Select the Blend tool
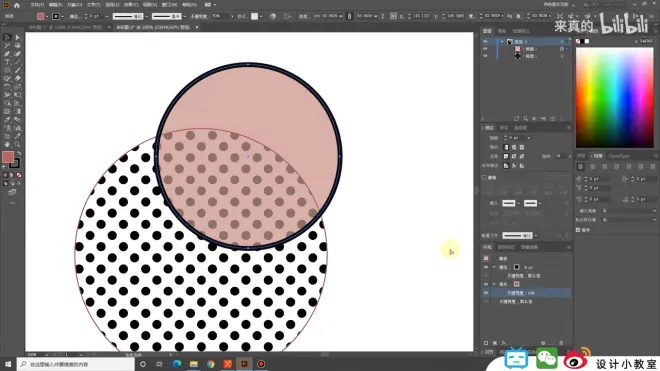This screenshot has height=371, width=660. pos(17,120)
